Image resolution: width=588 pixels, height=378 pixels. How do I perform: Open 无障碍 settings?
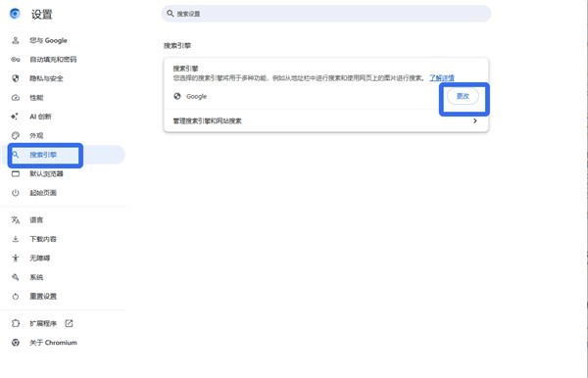tap(40, 259)
